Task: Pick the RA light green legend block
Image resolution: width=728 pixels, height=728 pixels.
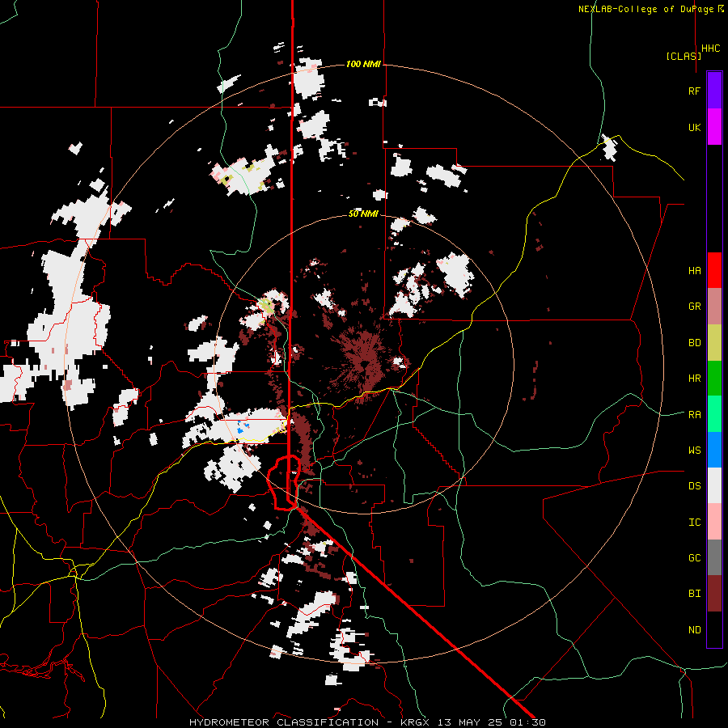Action: coord(714,414)
